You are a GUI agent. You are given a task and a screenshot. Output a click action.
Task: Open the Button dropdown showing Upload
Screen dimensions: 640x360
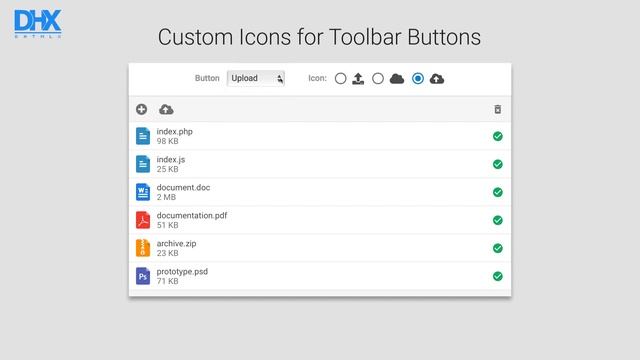256,78
